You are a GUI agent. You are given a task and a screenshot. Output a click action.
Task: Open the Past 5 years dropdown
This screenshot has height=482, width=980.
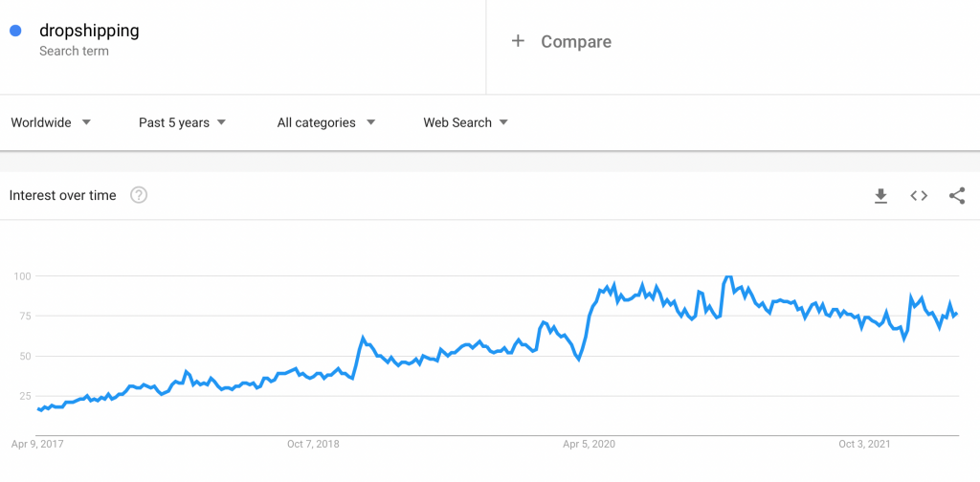tap(183, 122)
